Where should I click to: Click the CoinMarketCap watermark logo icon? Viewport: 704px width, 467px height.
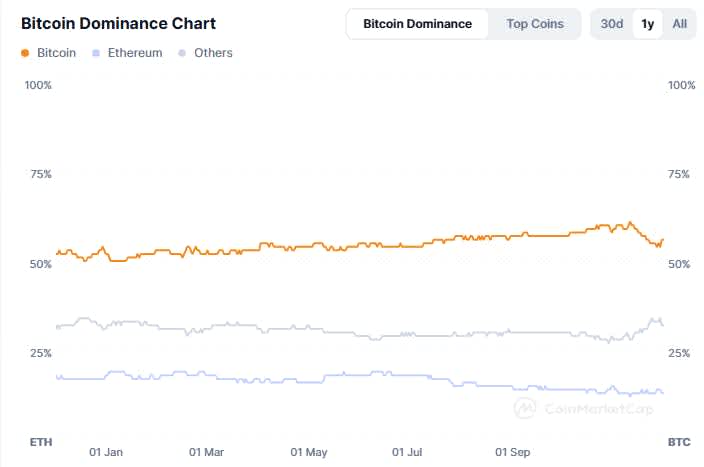[x=525, y=408]
